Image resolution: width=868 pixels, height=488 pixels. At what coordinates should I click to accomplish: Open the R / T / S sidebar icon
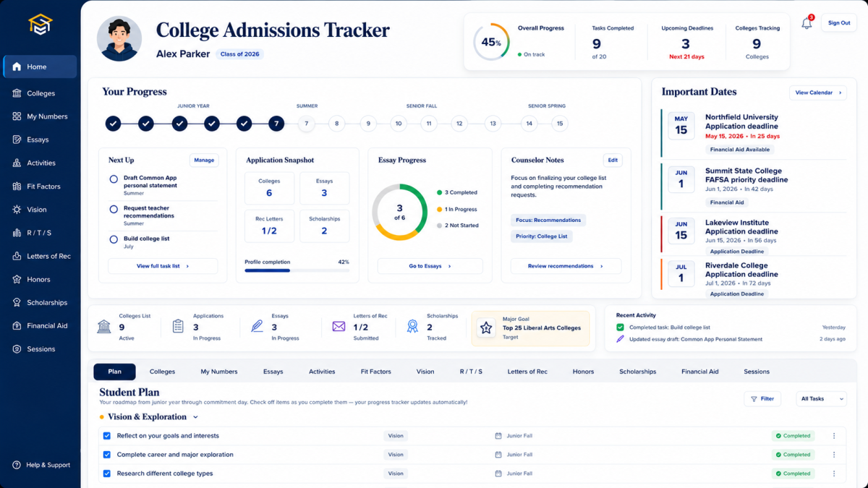(17, 233)
